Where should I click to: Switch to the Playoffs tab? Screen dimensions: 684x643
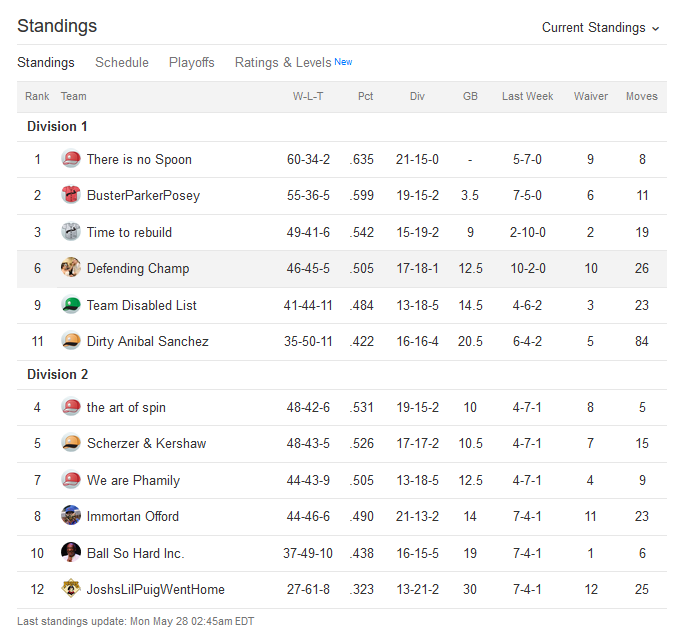192,62
